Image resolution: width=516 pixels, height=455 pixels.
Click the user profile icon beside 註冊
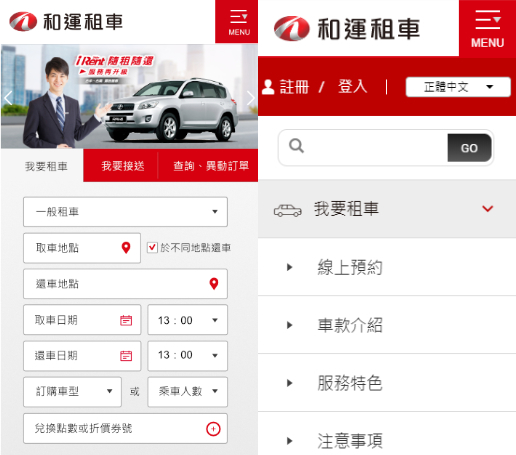[268, 87]
